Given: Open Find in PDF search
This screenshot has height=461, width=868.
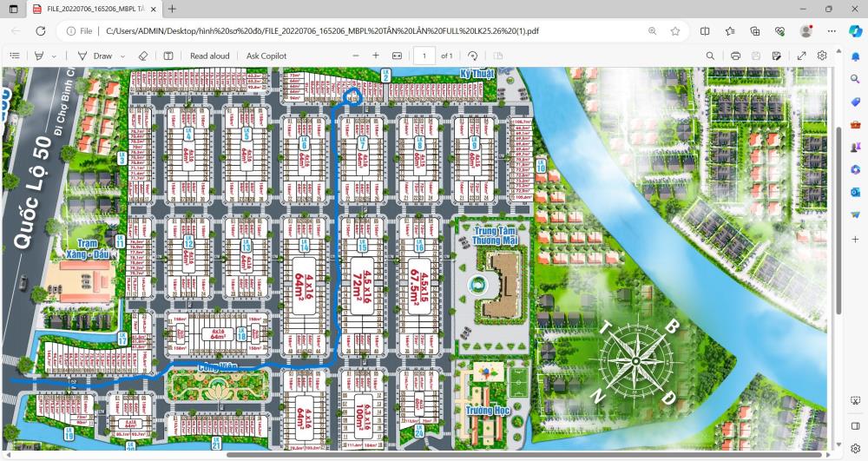Looking at the screenshot, I should point(710,56).
